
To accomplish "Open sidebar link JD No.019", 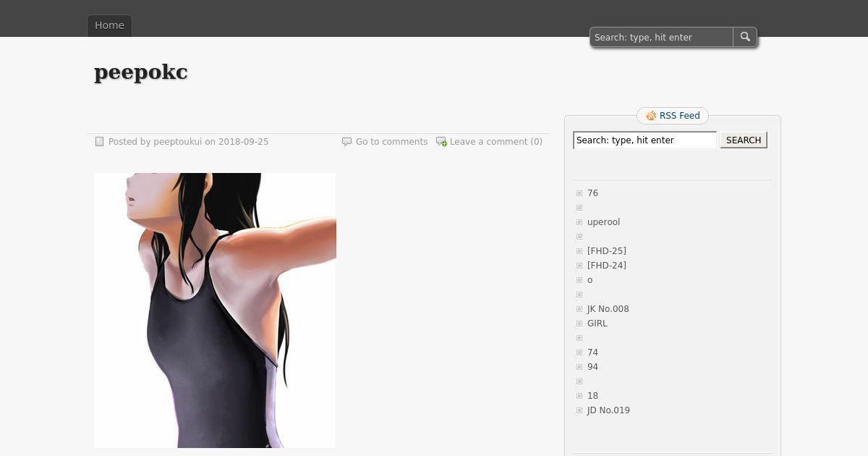I will [x=608, y=410].
